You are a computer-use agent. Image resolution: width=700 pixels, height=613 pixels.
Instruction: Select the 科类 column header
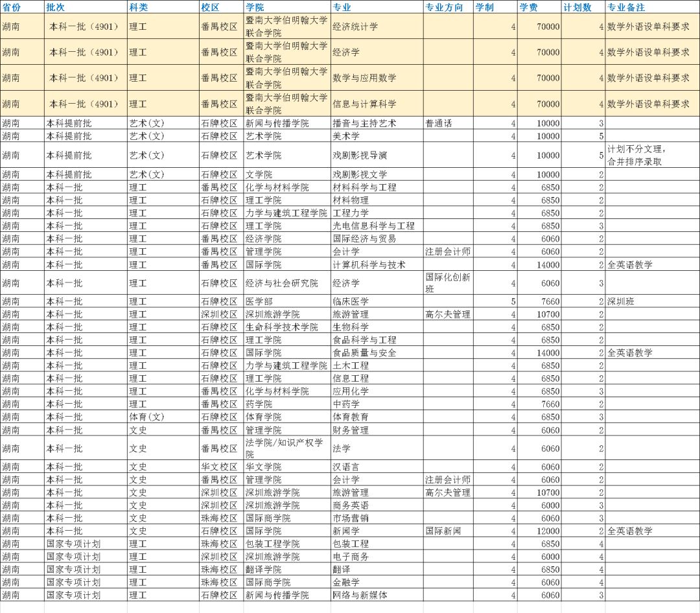coord(163,7)
